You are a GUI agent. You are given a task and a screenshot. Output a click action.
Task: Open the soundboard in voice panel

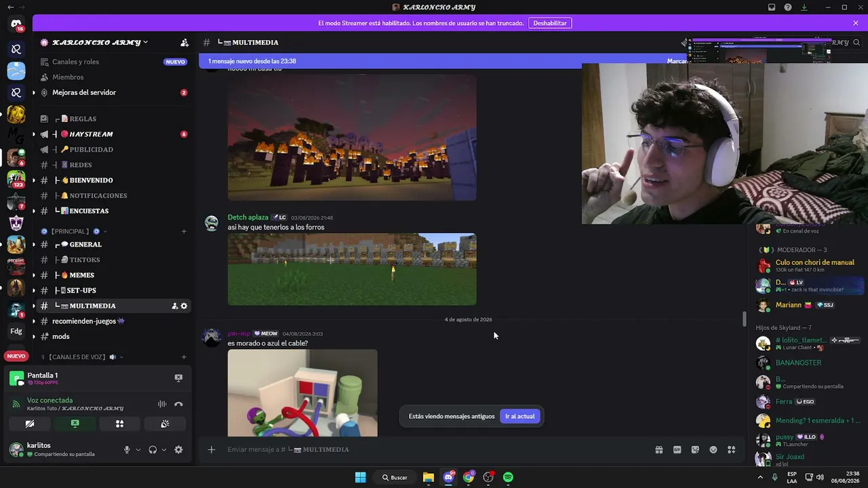tap(165, 424)
